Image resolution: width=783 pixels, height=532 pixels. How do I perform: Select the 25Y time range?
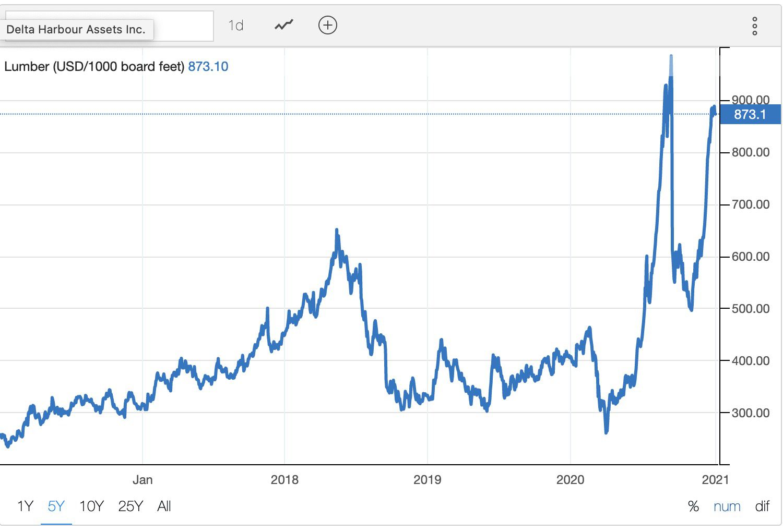[x=130, y=506]
